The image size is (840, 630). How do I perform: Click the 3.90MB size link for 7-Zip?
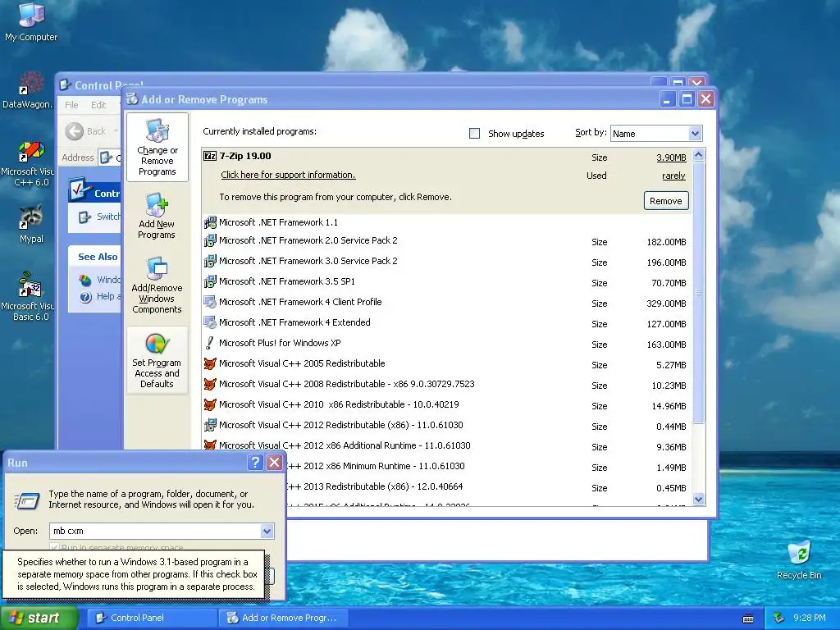pyautogui.click(x=671, y=157)
